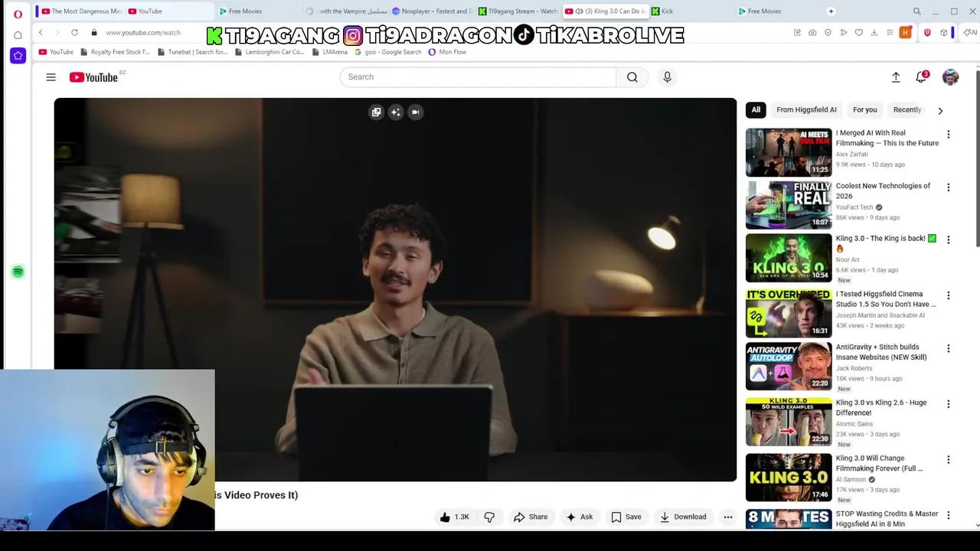The width and height of the screenshot is (980, 551).
Task: Click the tab search magnifier in title bar
Action: [x=916, y=11]
